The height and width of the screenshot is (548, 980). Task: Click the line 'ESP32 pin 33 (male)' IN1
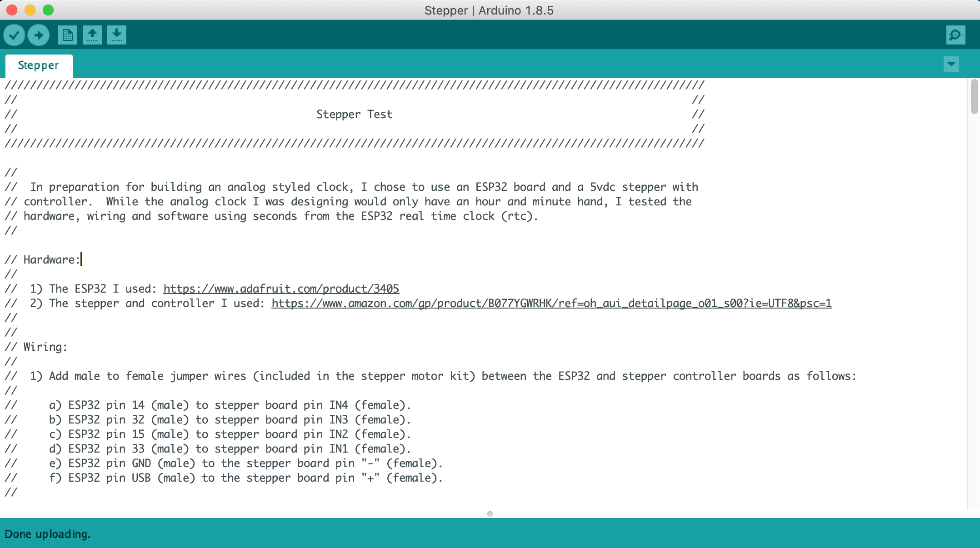coord(208,449)
